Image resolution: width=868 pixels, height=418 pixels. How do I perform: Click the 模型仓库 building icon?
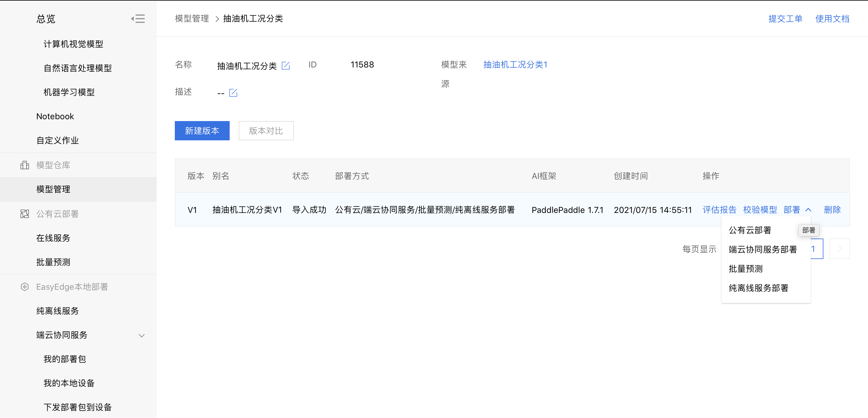tap(25, 165)
